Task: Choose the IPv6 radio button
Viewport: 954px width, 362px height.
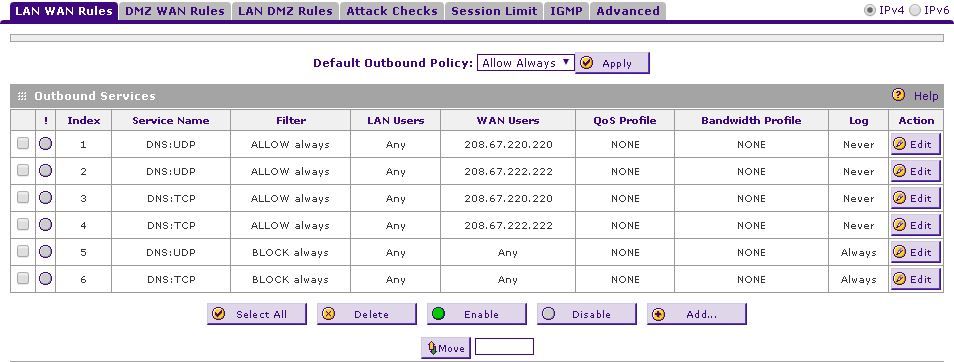Action: [x=914, y=10]
